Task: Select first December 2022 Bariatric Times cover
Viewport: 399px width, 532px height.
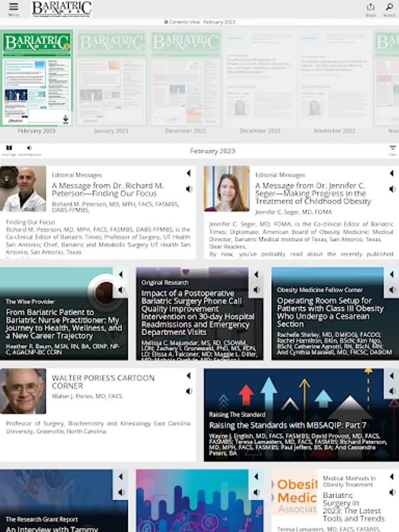Action: pyautogui.click(x=186, y=78)
